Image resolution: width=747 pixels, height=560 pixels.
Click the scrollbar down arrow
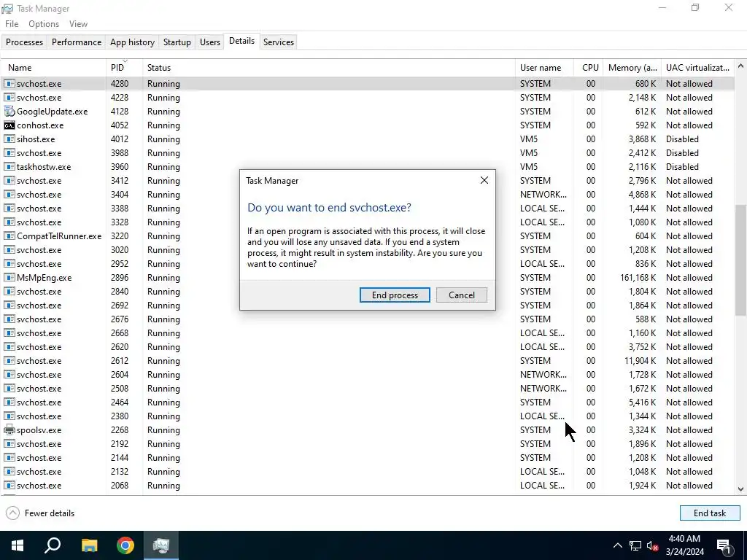pos(740,489)
